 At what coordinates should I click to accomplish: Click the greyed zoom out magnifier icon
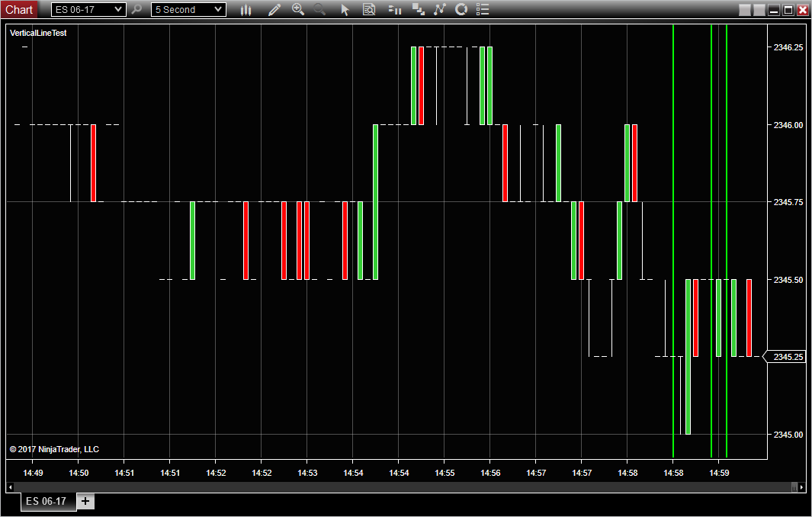319,9
